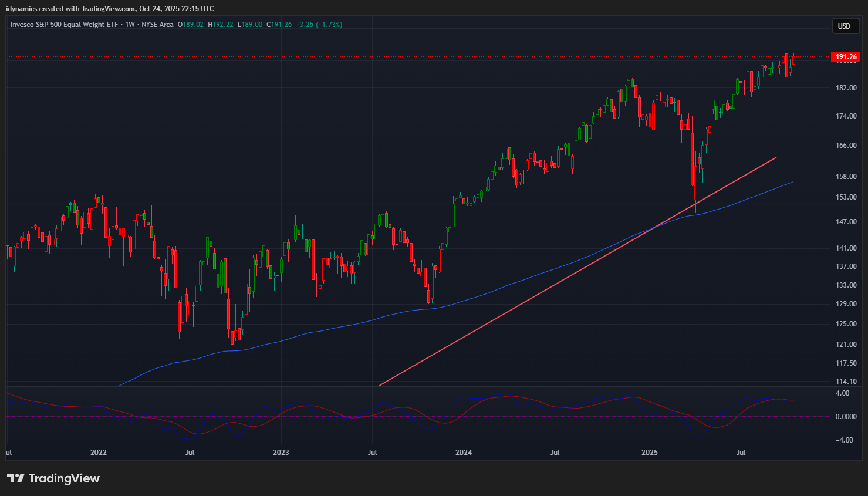The width and height of the screenshot is (868, 496).
Task: Click the NYSE Arca exchange label
Action: pos(157,25)
